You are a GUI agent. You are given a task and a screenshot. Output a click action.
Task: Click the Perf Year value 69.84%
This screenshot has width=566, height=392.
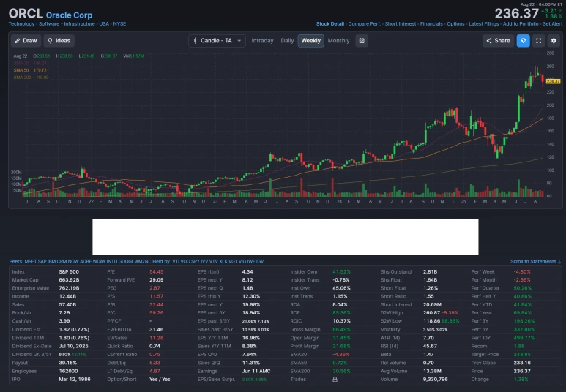[523, 313]
